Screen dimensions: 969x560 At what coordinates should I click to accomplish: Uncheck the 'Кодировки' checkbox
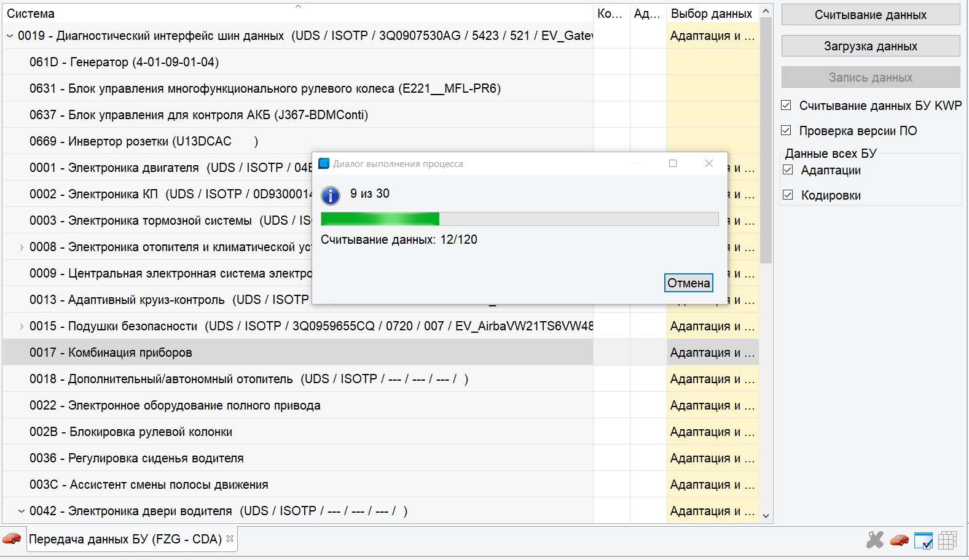788,195
